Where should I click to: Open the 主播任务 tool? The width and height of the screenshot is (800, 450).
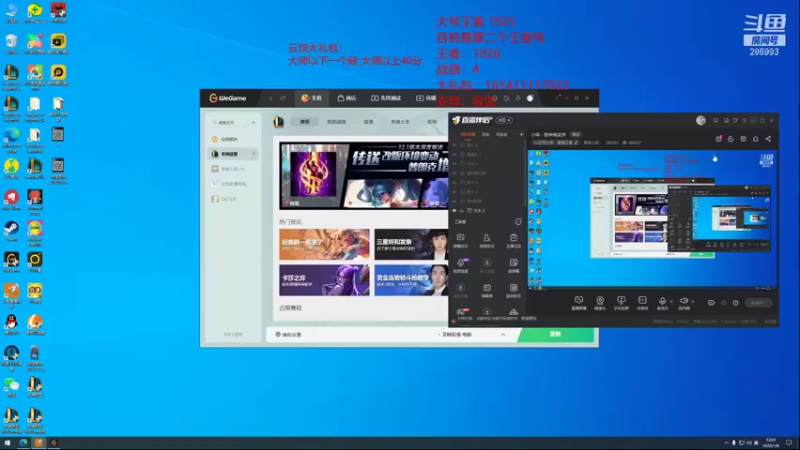coord(513,241)
